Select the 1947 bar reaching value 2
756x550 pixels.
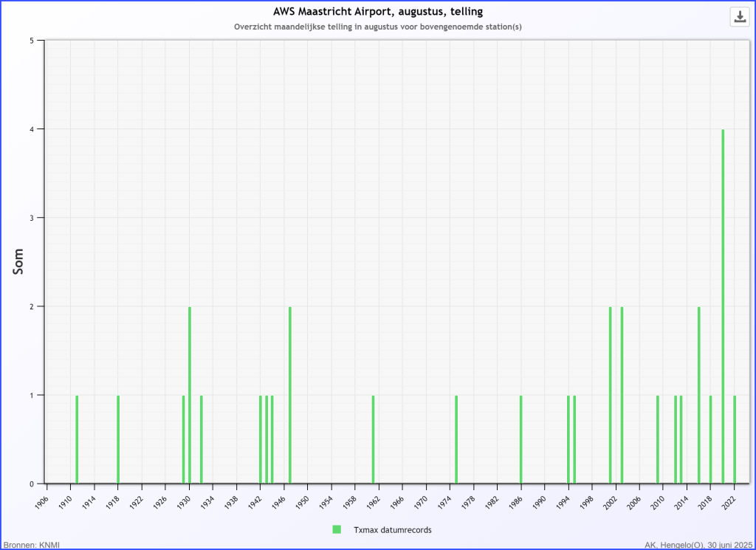point(289,395)
